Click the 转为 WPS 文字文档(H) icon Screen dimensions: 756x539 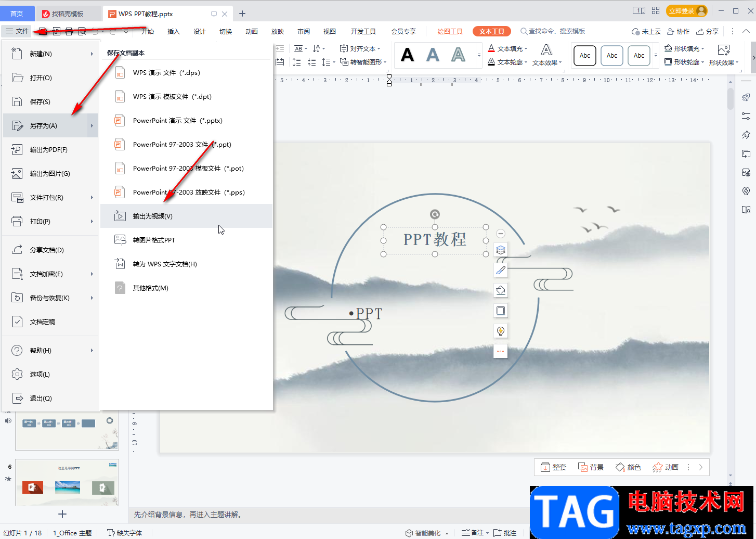(120, 264)
